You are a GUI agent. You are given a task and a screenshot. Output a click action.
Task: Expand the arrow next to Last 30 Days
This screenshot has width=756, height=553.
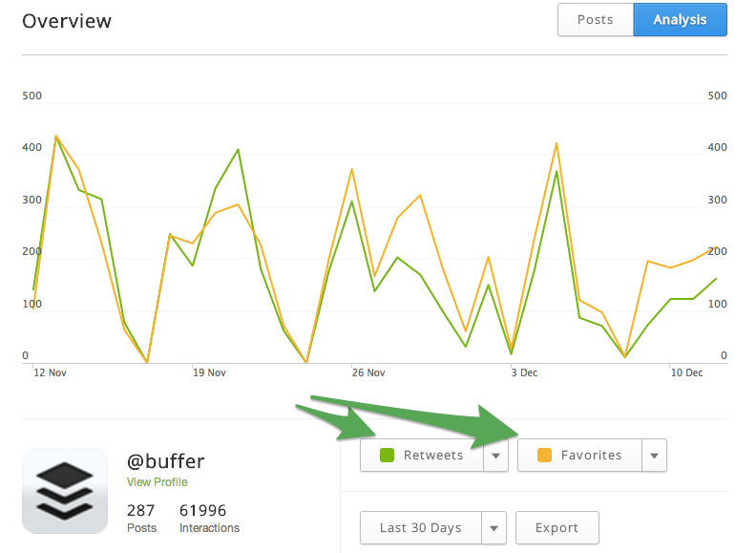(493, 527)
